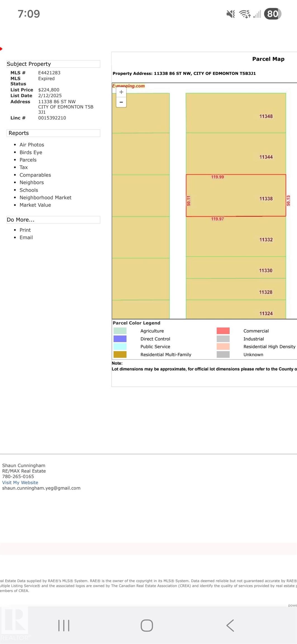This screenshot has width=297, height=644.
Task: Click the Residential Multi-Family legend swatch
Action: 120,354
